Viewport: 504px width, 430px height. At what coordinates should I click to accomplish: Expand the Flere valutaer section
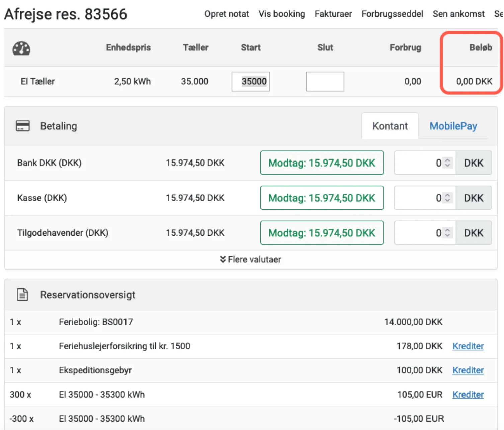[x=251, y=259]
